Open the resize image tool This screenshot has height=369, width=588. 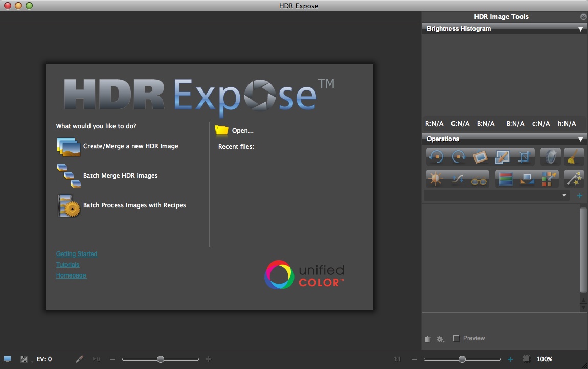[502, 157]
